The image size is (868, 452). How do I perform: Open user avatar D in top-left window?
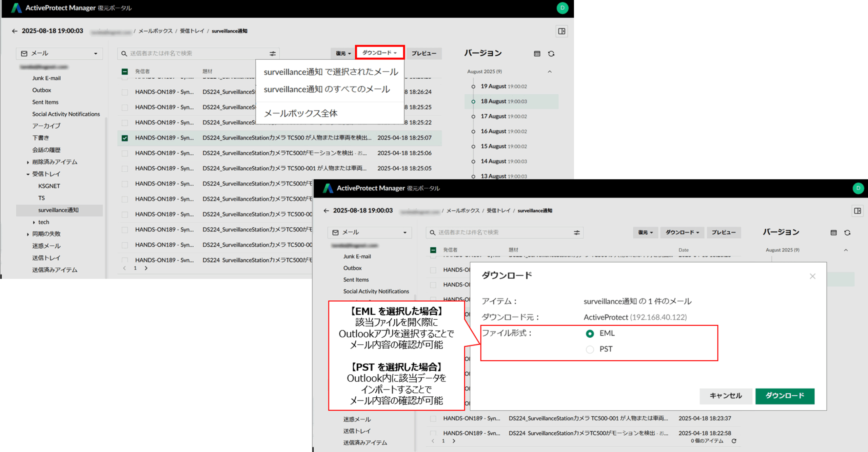click(562, 8)
